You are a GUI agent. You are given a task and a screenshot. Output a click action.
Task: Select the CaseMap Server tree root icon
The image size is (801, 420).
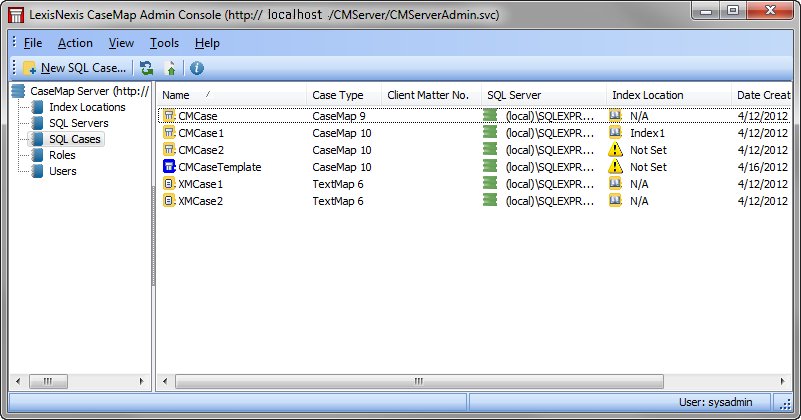coord(18,91)
